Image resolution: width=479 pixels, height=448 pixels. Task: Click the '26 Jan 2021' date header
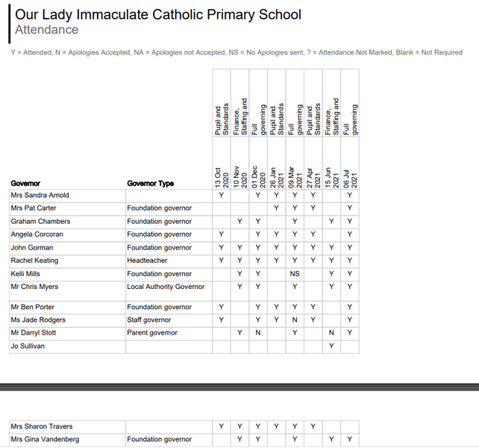point(277,178)
